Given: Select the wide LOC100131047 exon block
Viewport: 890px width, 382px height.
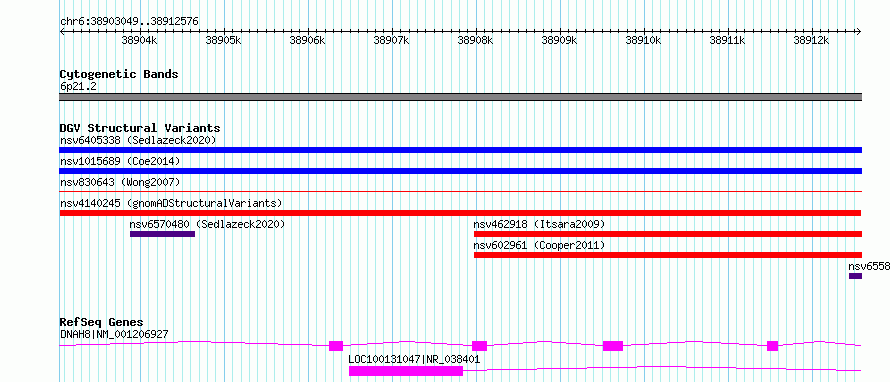Looking at the screenshot, I should click(x=406, y=371).
